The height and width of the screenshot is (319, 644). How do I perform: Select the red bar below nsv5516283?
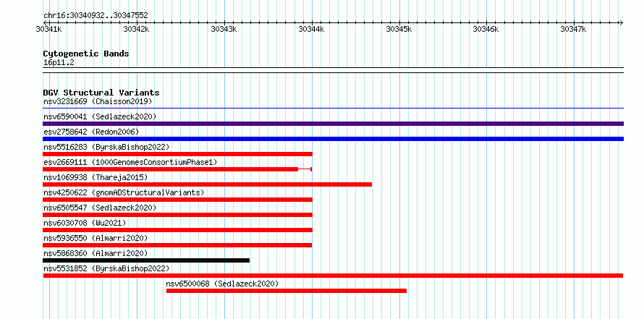(178, 154)
